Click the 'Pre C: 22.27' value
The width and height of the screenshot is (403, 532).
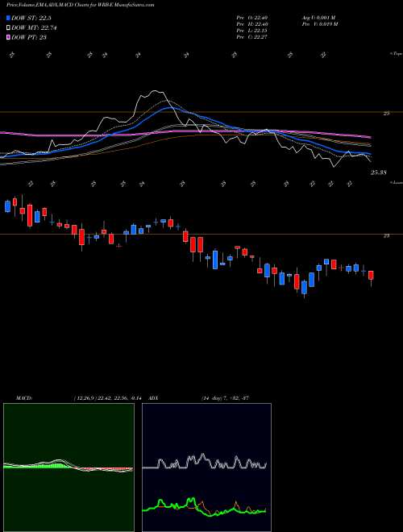coord(252,37)
